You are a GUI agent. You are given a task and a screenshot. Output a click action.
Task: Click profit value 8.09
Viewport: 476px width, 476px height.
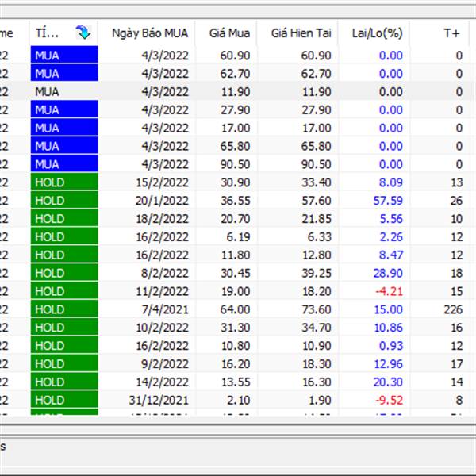coord(391,182)
